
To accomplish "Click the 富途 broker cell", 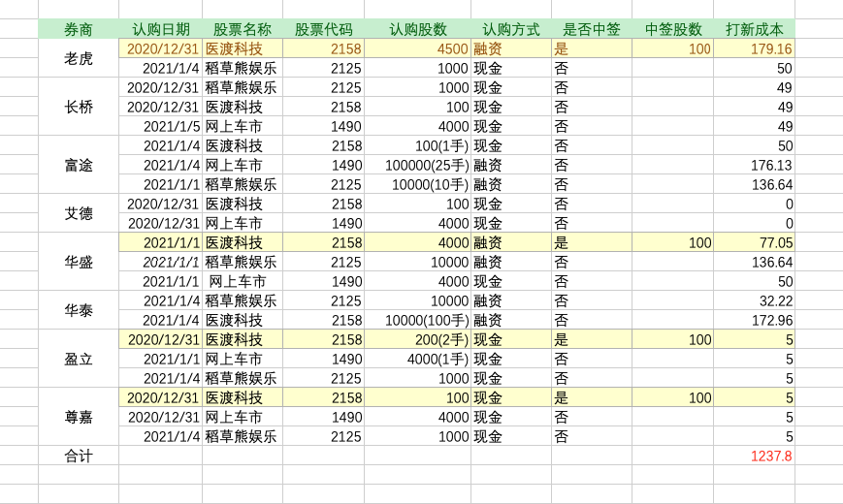I will [79, 165].
